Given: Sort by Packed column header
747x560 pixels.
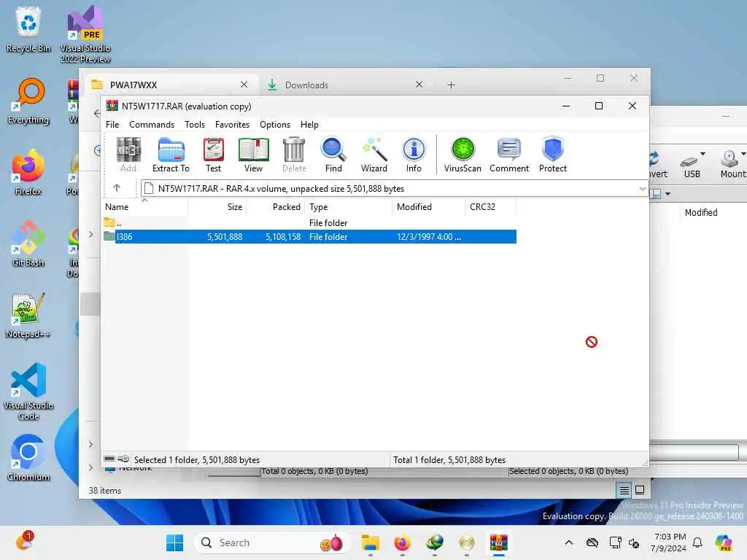Looking at the screenshot, I should [x=276, y=206].
